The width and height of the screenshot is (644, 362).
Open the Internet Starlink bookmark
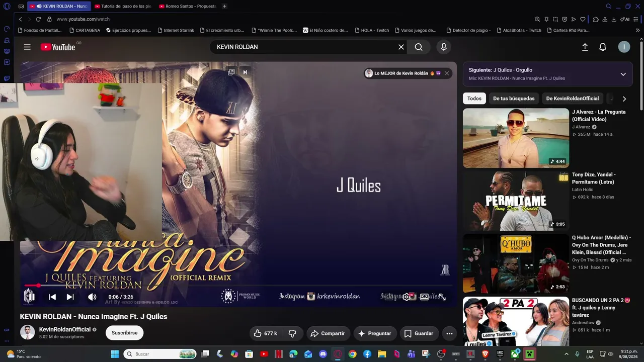(175, 30)
